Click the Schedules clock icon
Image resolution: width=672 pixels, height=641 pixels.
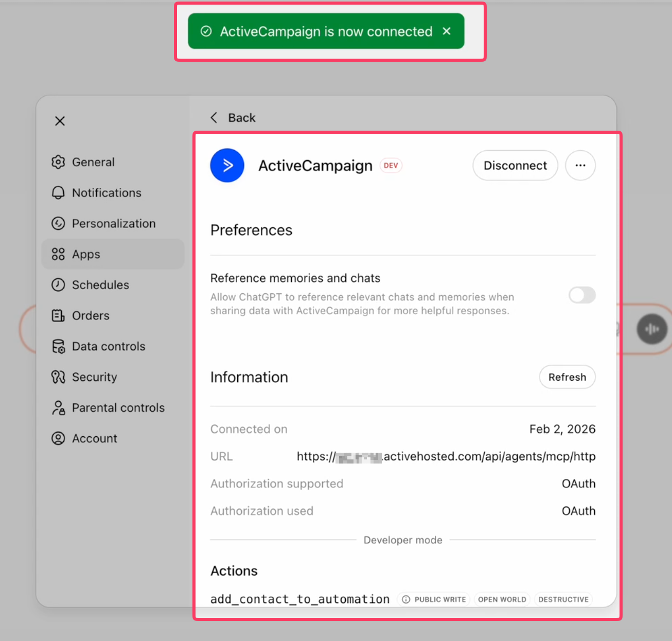click(58, 285)
